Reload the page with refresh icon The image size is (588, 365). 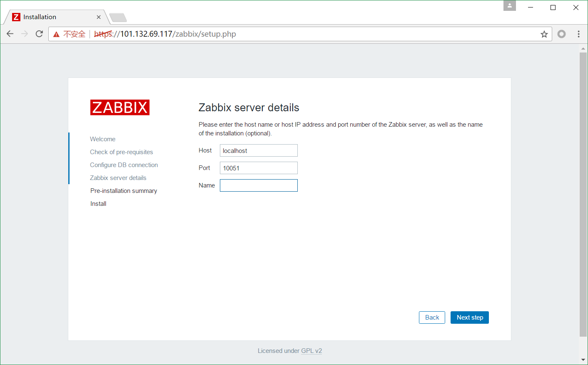[39, 34]
